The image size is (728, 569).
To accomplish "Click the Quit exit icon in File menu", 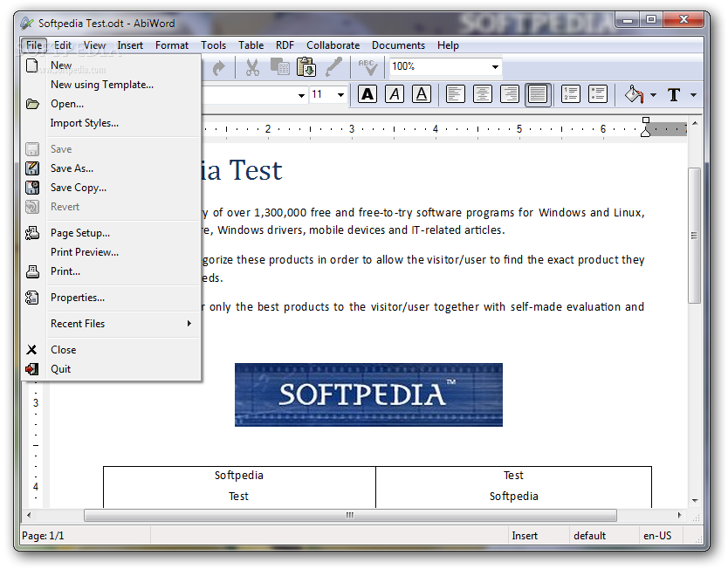I will click(x=32, y=369).
